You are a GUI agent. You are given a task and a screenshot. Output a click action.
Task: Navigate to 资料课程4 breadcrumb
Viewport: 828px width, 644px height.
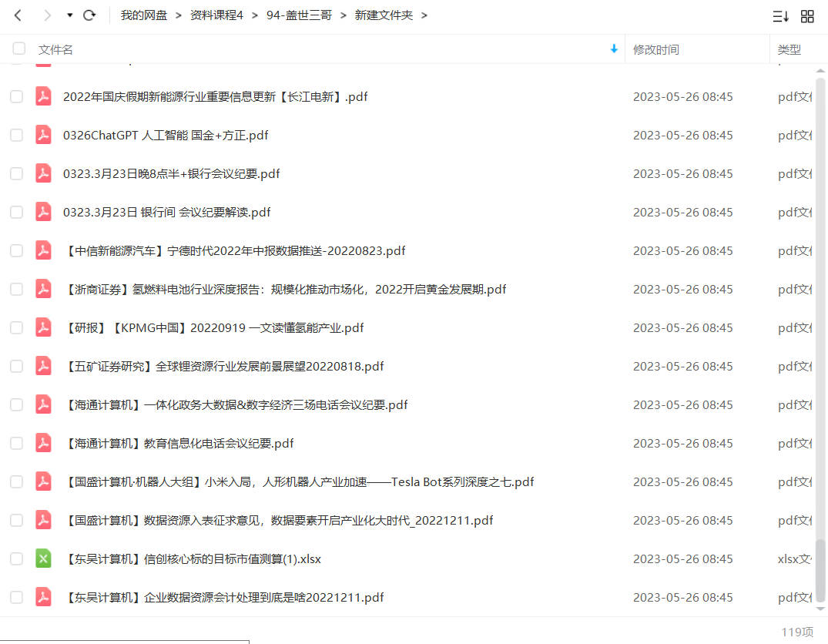[x=216, y=15]
